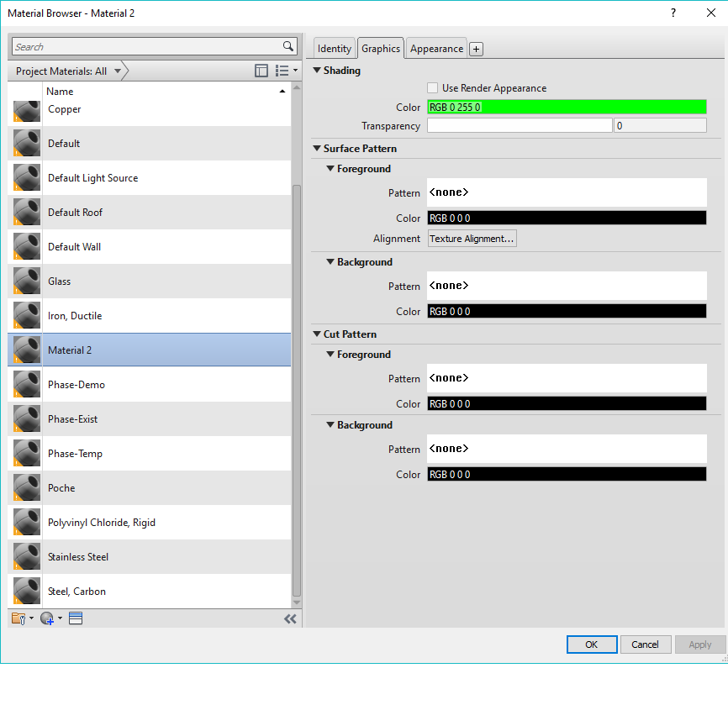Collapse Cut Pattern Foreground group

point(330,355)
